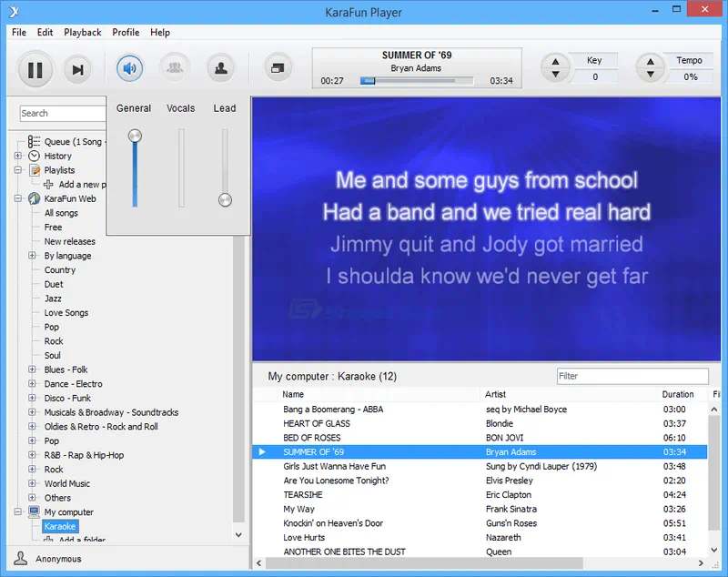This screenshot has width=728, height=577.
Task: Expand Oldies & Retro - Rock and Roll
Action: (32, 427)
